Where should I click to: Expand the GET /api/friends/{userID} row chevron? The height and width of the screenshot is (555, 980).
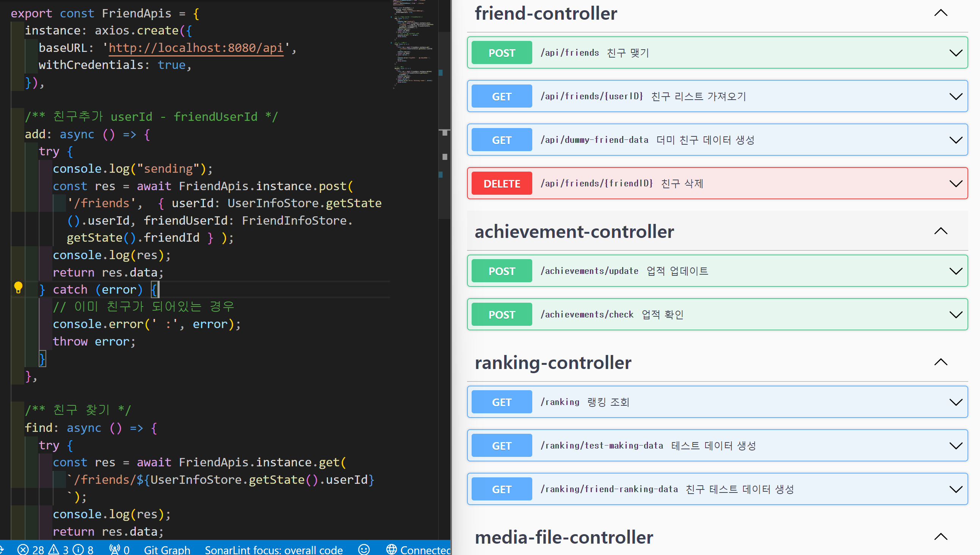(x=956, y=97)
